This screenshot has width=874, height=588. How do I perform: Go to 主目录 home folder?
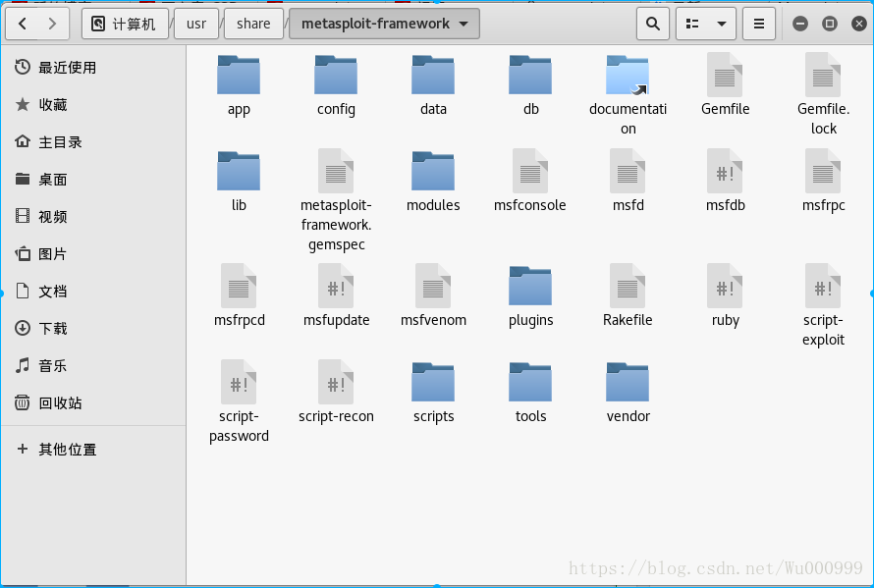click(x=93, y=142)
